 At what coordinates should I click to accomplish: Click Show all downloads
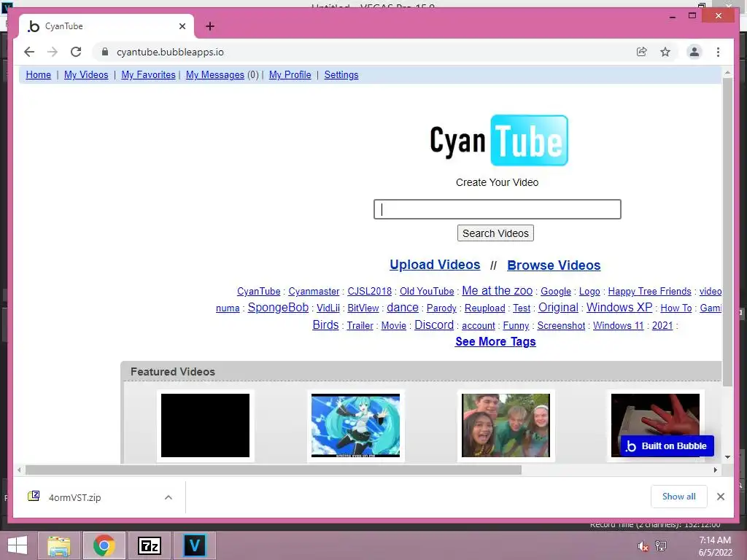pyautogui.click(x=679, y=497)
